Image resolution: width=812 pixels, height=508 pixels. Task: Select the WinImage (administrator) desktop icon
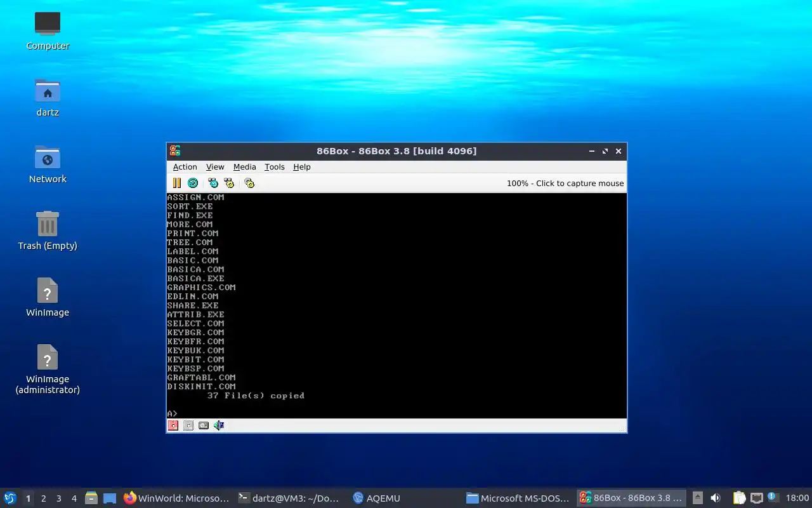48,369
